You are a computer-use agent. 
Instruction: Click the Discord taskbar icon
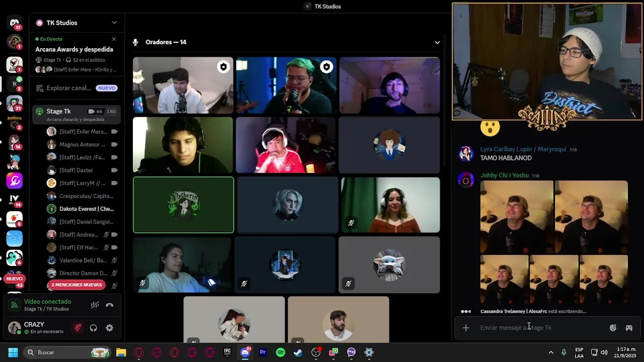245,352
